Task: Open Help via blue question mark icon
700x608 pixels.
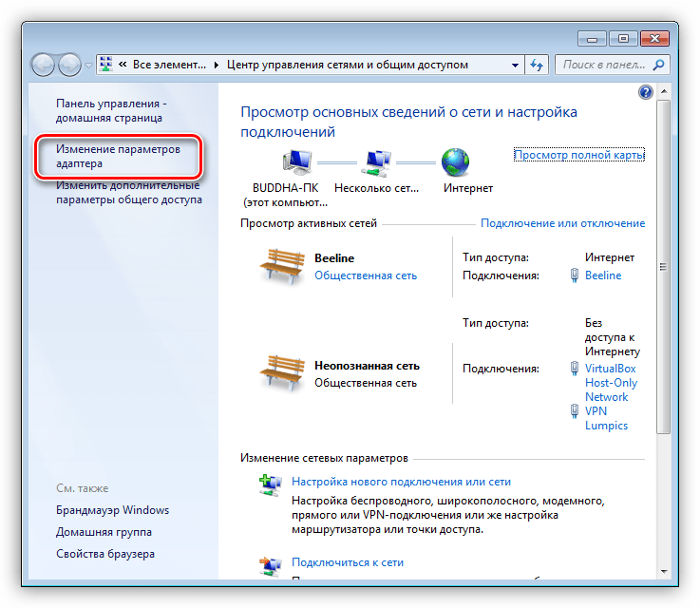Action: pyautogui.click(x=646, y=92)
